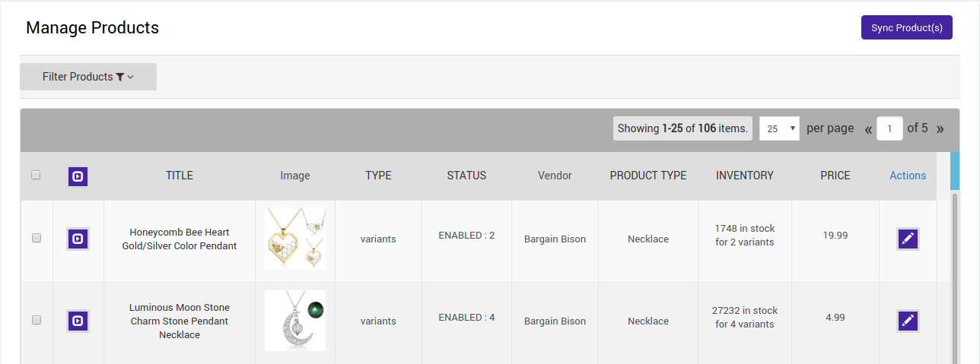Edit the Honeycomb Bee Heart pendant product

click(x=907, y=239)
